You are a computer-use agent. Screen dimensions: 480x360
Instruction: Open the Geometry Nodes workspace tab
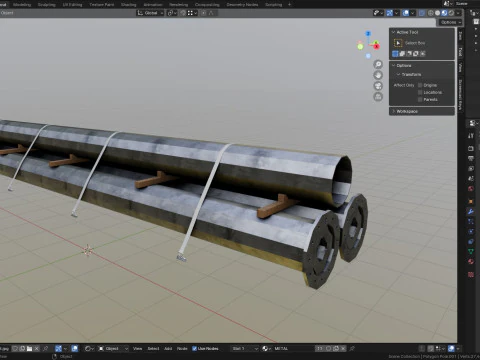[242, 5]
